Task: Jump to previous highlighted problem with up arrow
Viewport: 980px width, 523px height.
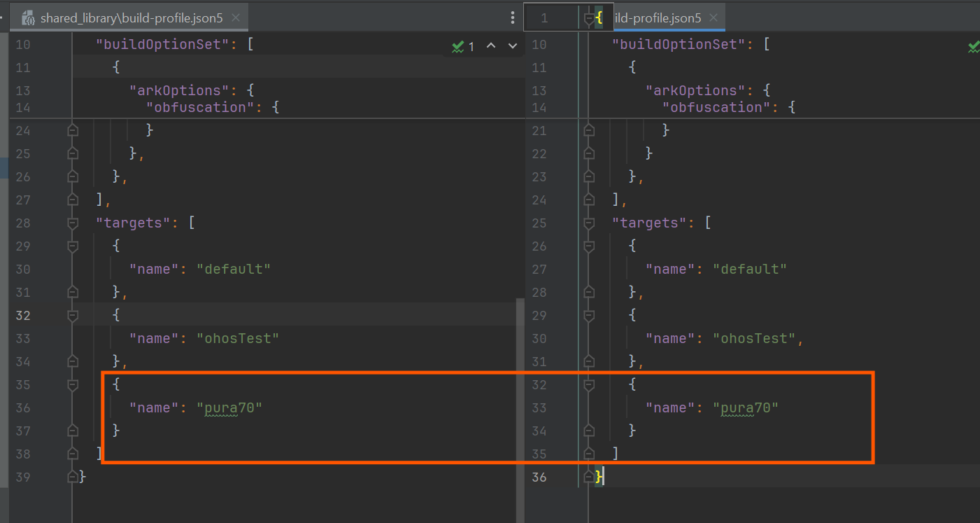Action: pos(491,46)
